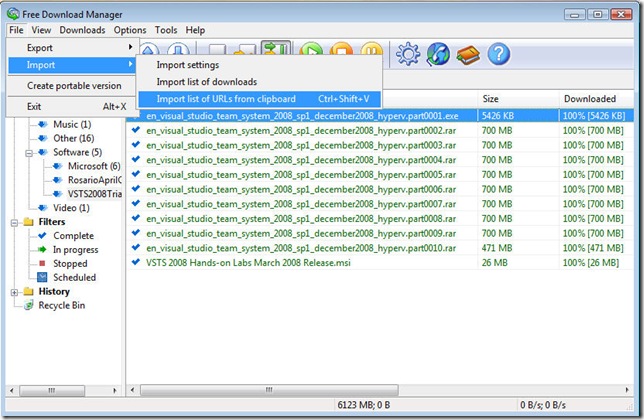This screenshot has width=644, height=420.
Task: Click the download list scrollbar right arrow
Action: [627, 390]
